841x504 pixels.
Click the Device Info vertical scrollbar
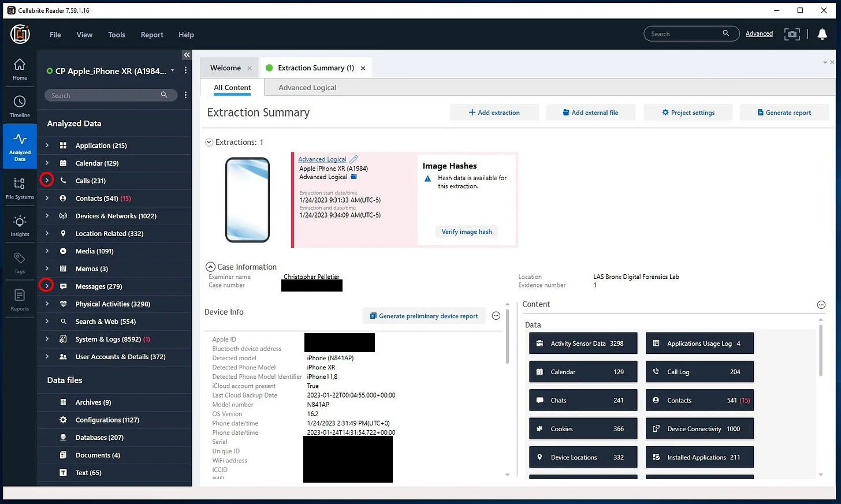(x=507, y=338)
